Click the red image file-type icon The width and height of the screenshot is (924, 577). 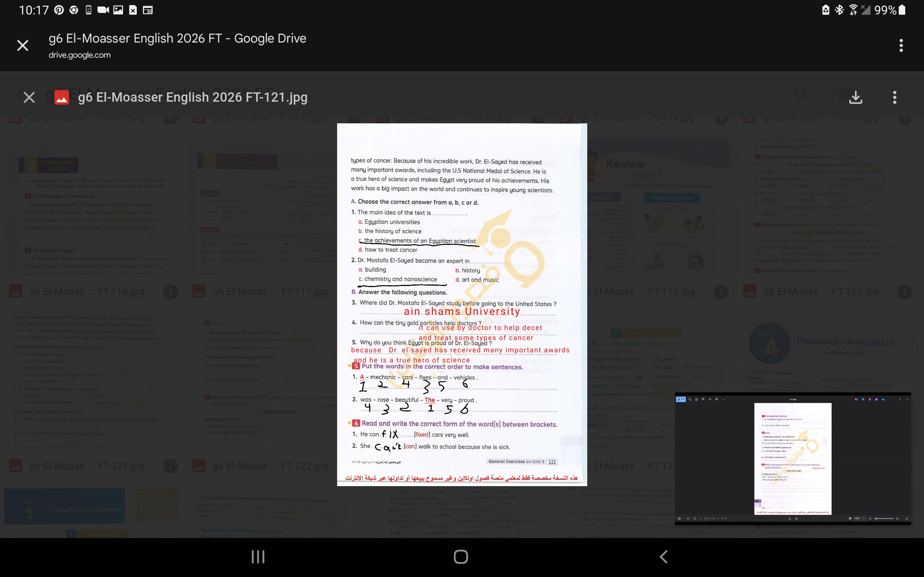click(x=61, y=97)
